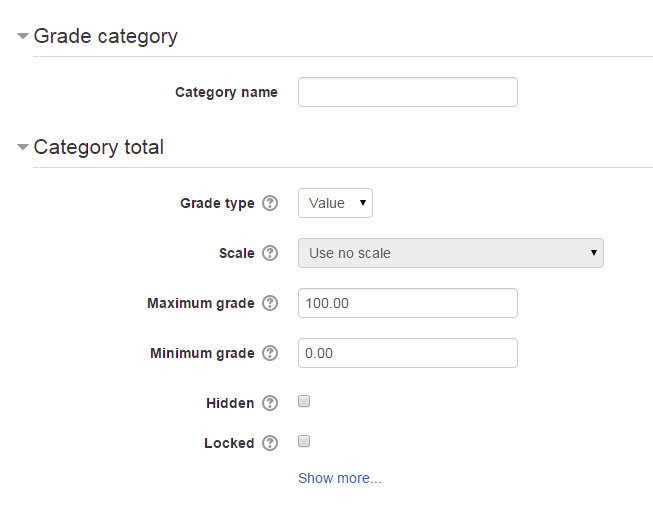Enable the Hidden checkbox
The height and width of the screenshot is (512, 653).
(x=304, y=401)
